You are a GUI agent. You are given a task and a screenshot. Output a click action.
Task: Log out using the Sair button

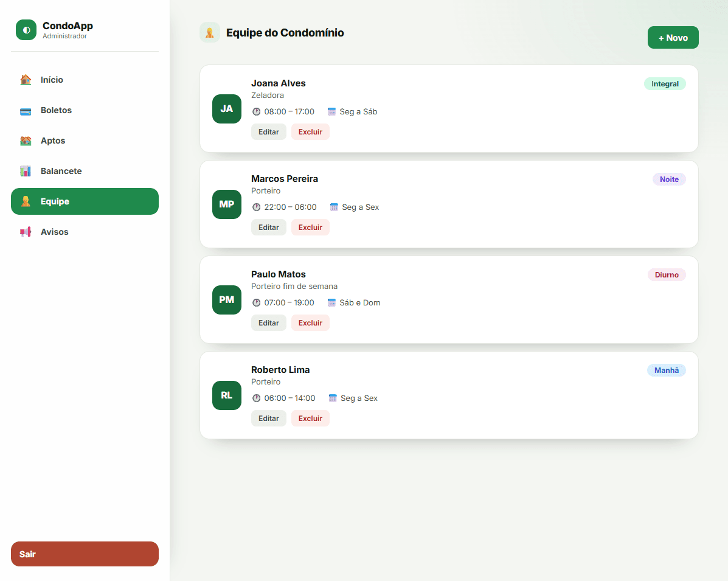tap(85, 554)
